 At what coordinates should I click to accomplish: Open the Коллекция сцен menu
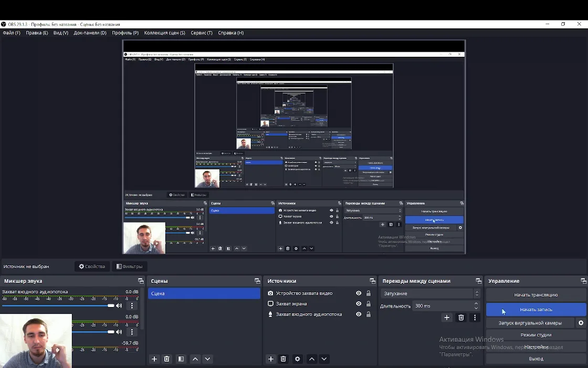tap(165, 33)
